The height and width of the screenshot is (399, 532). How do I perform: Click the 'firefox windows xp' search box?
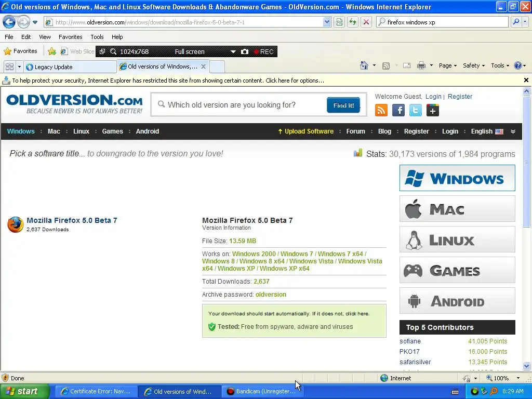(x=442, y=22)
